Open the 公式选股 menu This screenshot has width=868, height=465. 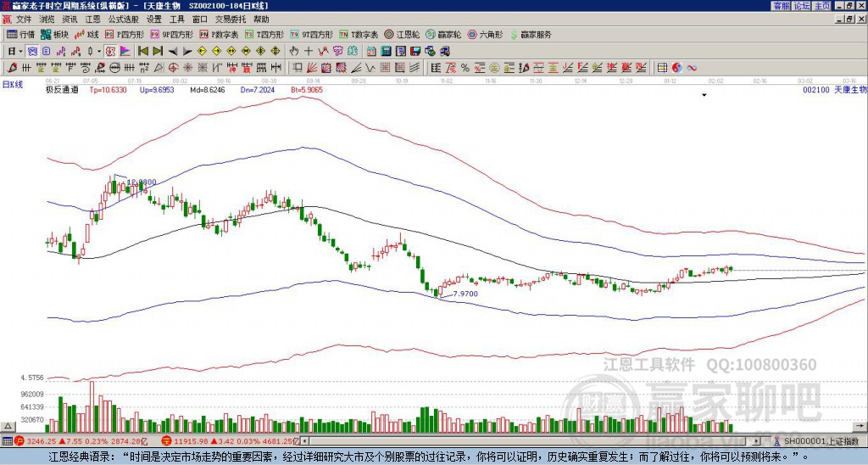click(x=124, y=20)
